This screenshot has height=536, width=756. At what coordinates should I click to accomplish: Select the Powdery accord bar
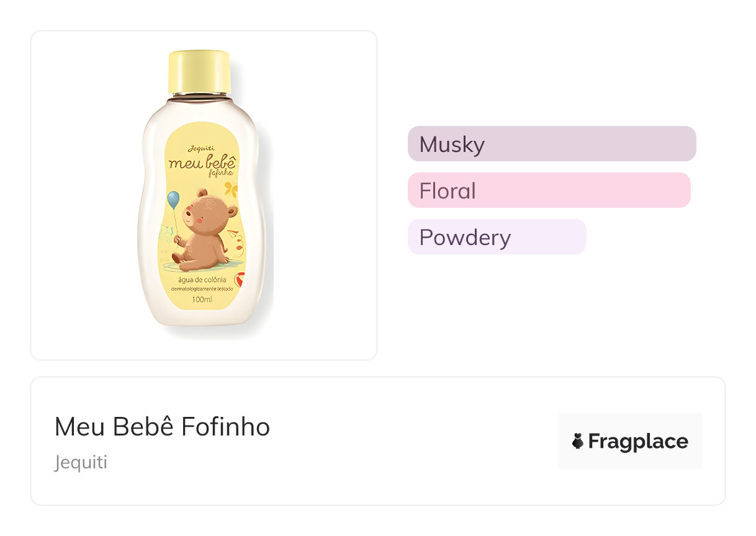[497, 237]
